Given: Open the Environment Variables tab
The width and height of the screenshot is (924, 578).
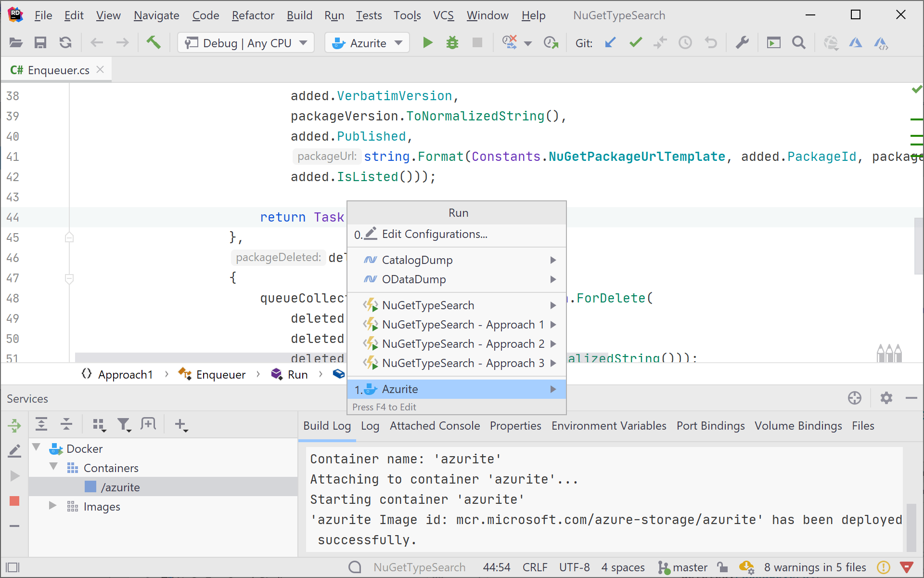Looking at the screenshot, I should tap(609, 426).
